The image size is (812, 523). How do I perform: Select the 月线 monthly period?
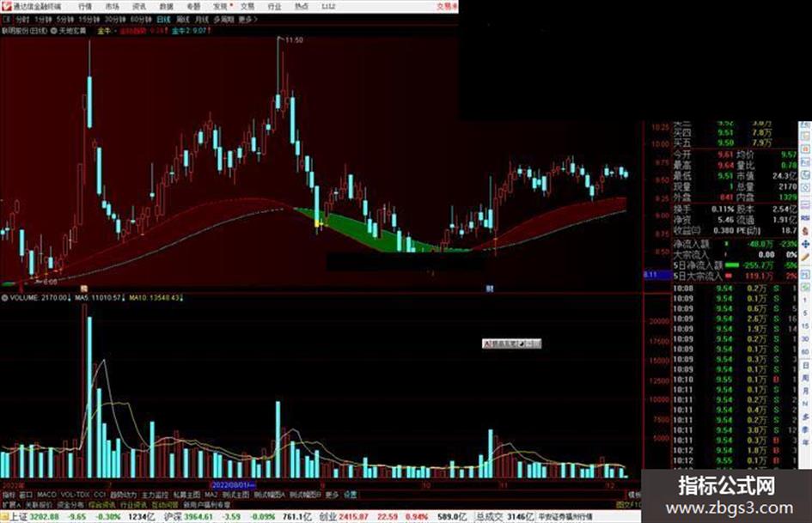coord(202,20)
